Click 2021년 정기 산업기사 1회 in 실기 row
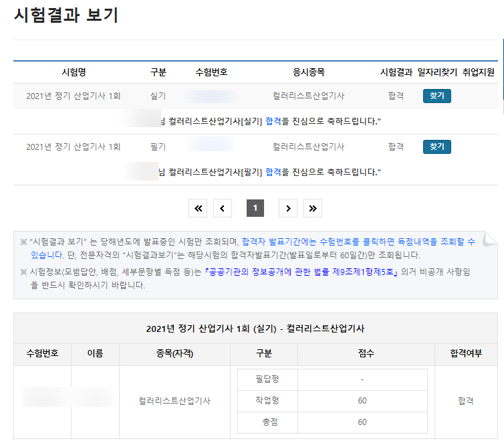504x445 pixels. (74, 96)
